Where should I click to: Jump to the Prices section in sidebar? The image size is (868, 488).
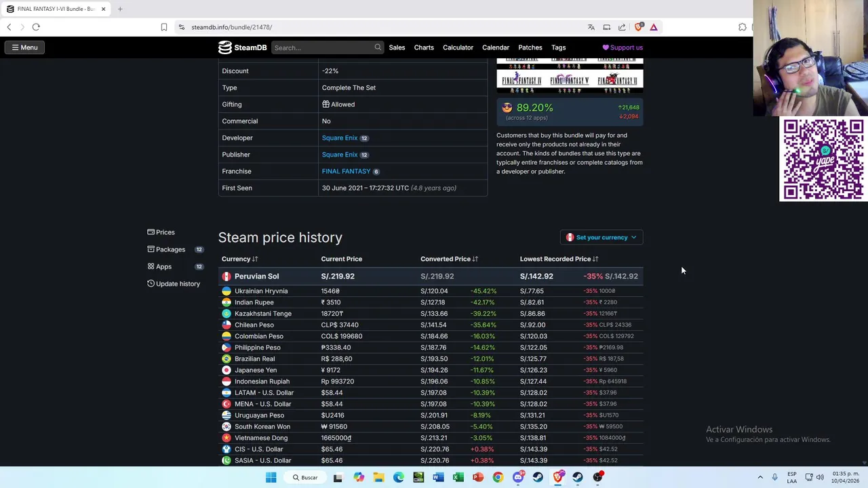point(161,232)
